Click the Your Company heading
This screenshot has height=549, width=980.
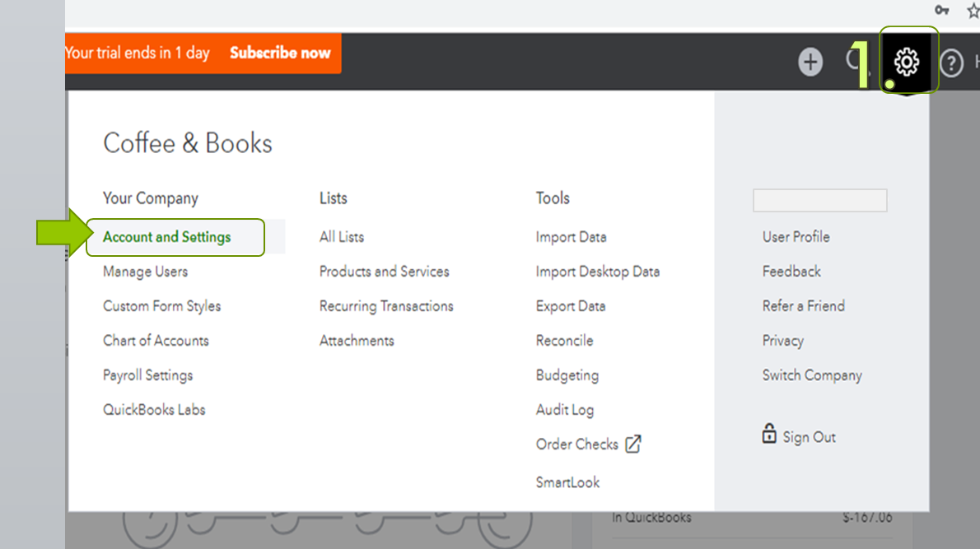pyautogui.click(x=151, y=198)
